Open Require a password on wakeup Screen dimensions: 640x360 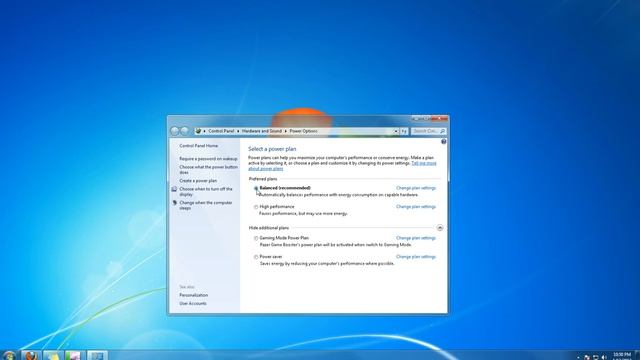pos(208,159)
